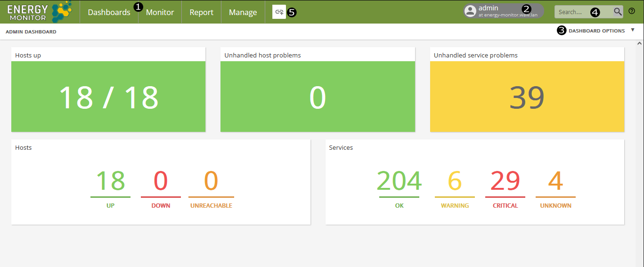The image size is (644, 267).
Task: Click the quicklink add icon
Action: pyautogui.click(x=279, y=12)
